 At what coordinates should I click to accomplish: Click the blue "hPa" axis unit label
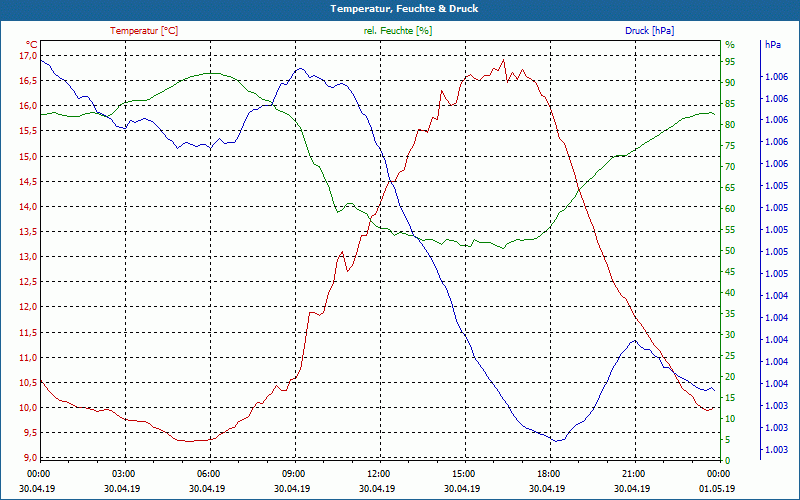coord(772,45)
